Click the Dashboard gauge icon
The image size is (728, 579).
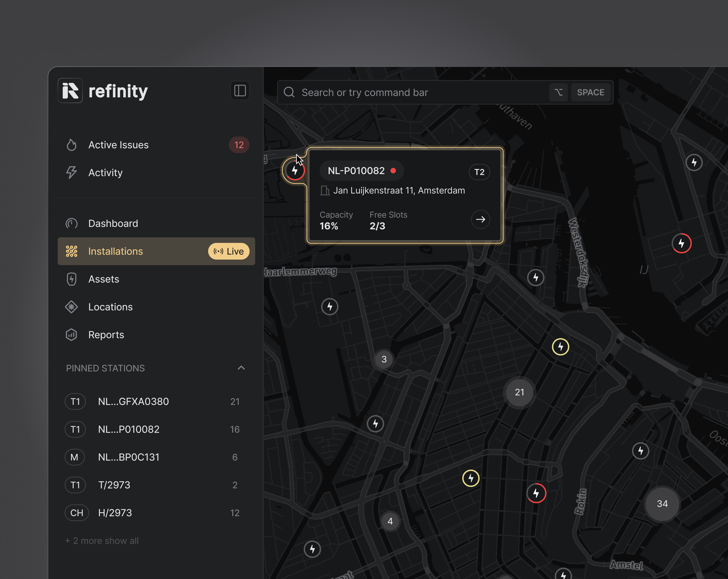pyautogui.click(x=71, y=223)
